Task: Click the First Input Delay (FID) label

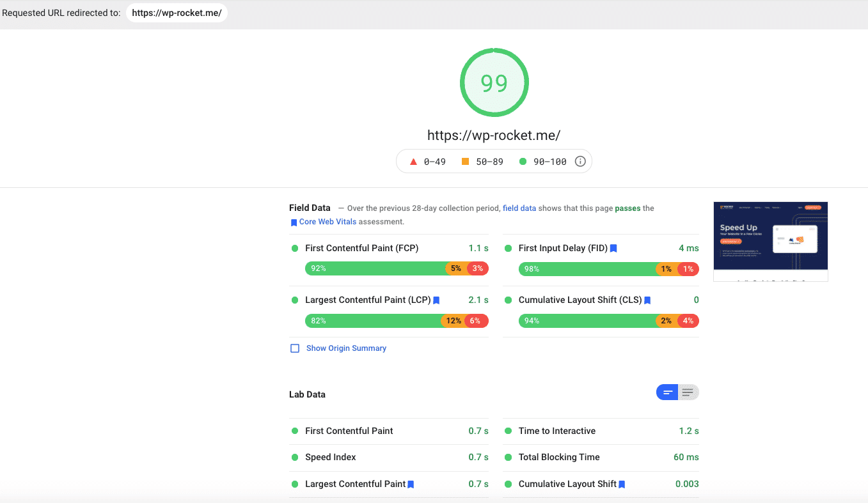Action: pyautogui.click(x=564, y=248)
